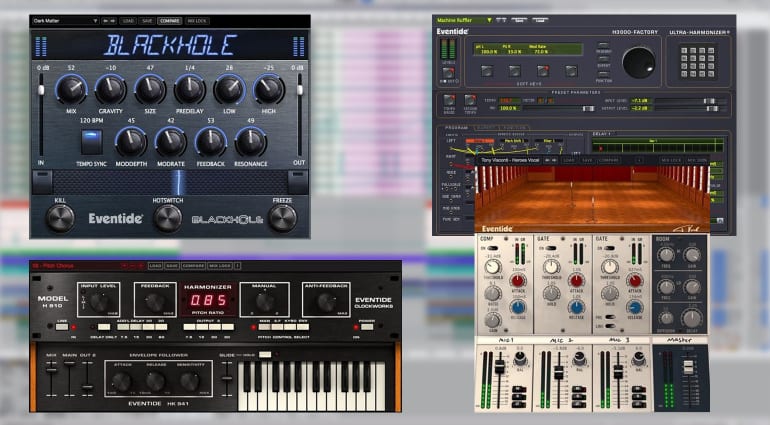Click the large H3000 data wheel knob
Viewport: 770px width, 425px height.
point(638,63)
